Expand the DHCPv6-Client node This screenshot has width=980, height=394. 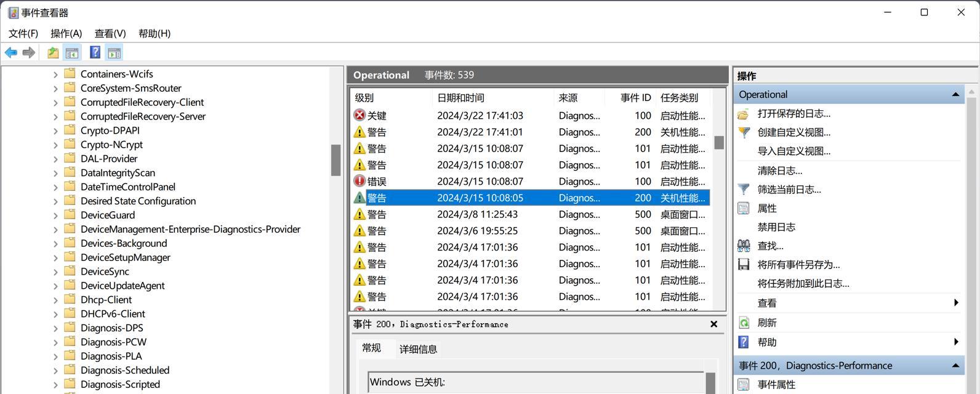tap(55, 314)
